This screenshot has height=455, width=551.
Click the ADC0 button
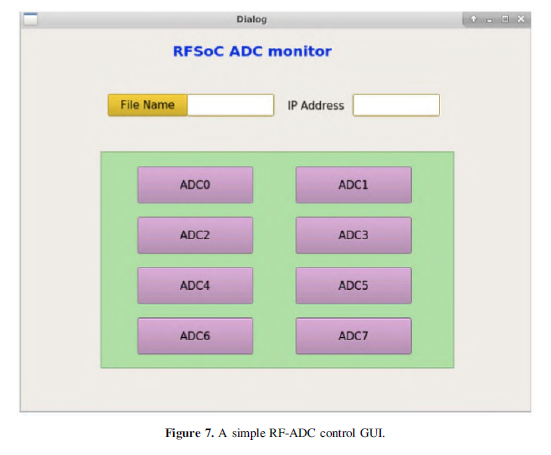click(195, 185)
